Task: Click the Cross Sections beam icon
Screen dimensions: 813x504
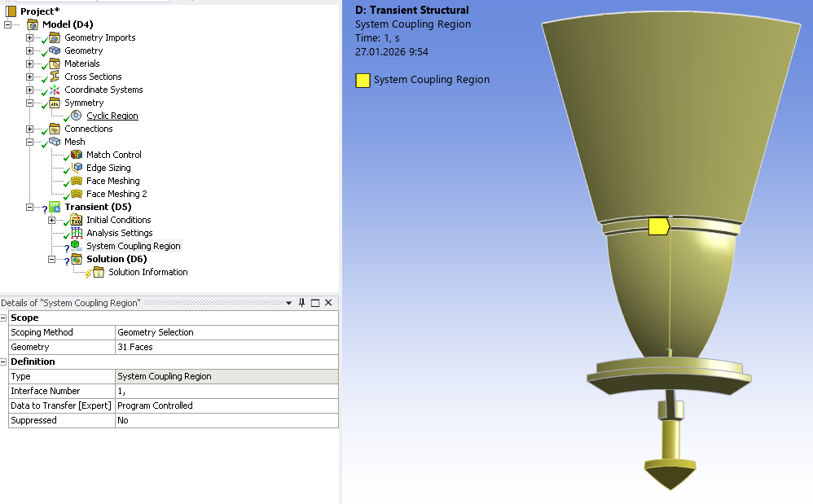Action: [x=55, y=77]
